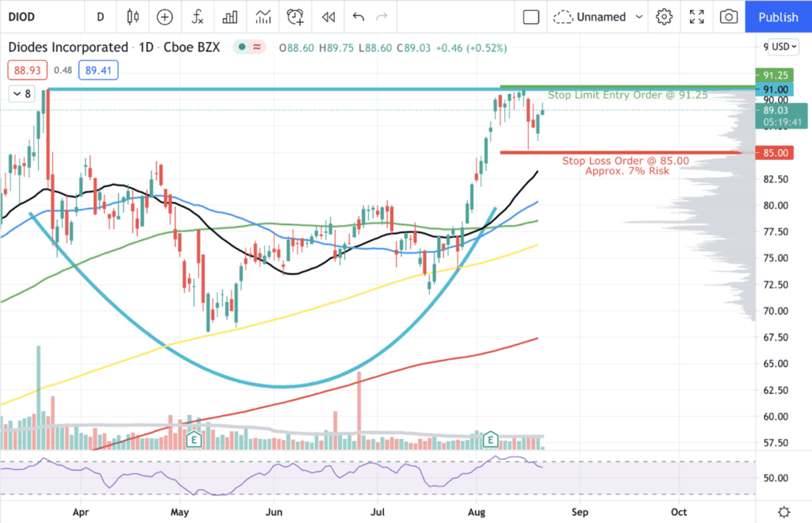Viewport: 812px width, 523px height.
Task: Select the D daily interval
Action: 100,17
